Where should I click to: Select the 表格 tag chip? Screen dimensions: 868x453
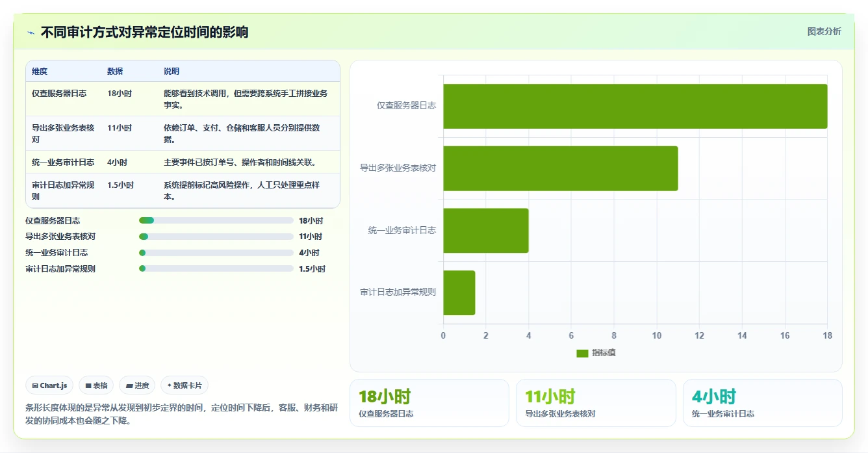tap(96, 385)
